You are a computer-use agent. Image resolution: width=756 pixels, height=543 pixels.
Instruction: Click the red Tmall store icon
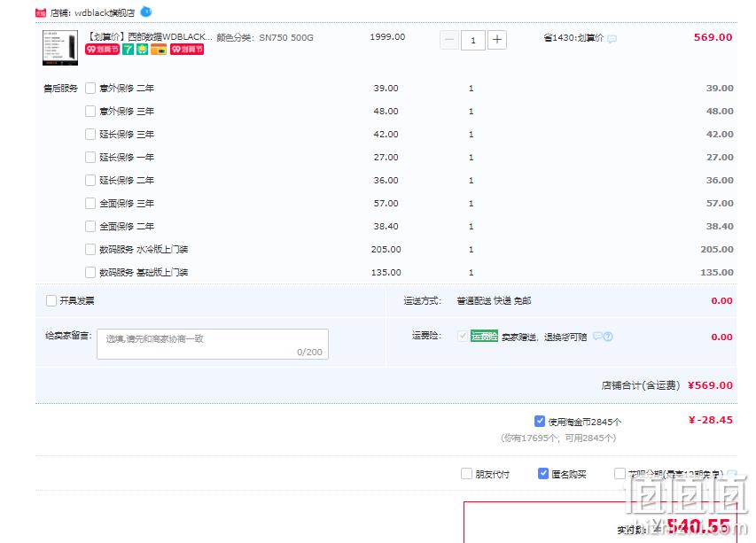pyautogui.click(x=41, y=12)
